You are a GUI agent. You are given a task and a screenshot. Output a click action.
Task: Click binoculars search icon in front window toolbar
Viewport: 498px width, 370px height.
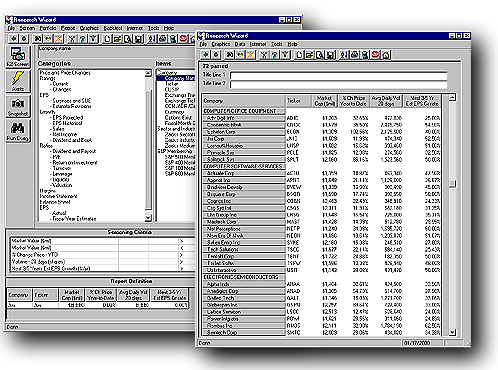click(230, 55)
